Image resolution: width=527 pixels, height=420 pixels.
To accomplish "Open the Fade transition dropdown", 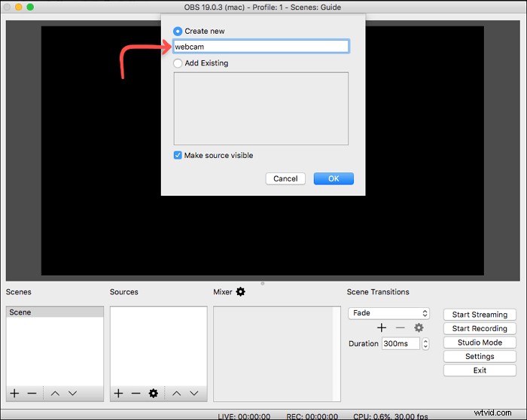I will point(388,313).
